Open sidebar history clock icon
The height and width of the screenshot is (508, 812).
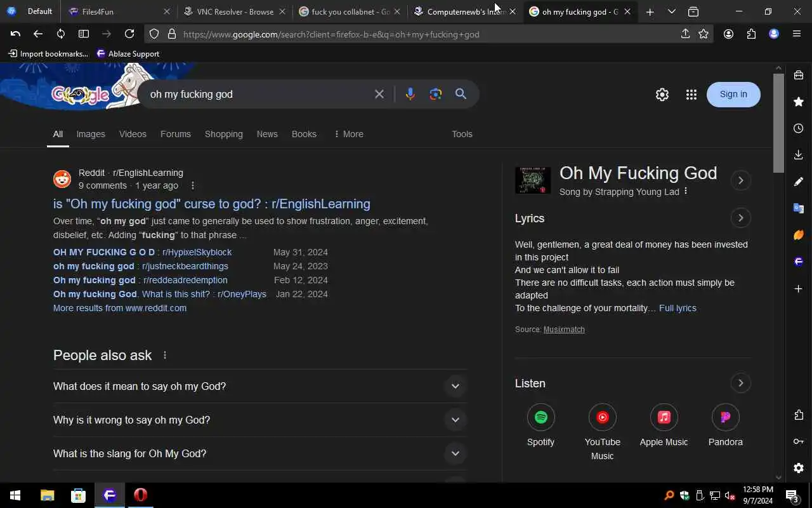[799, 128]
